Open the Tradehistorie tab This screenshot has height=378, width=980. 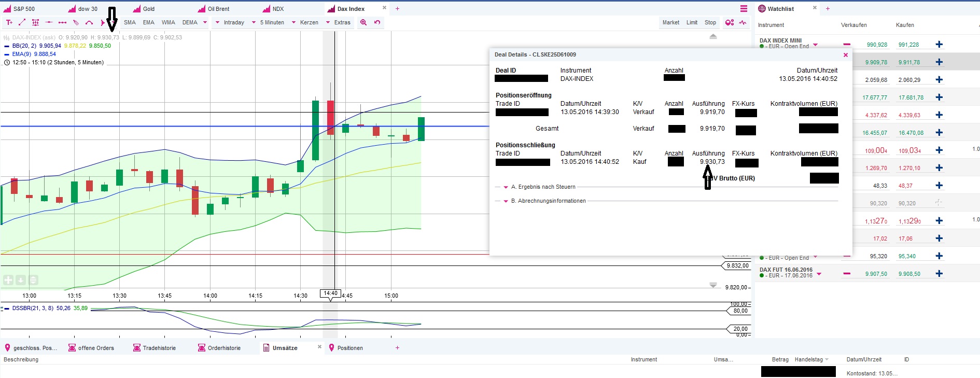point(159,348)
